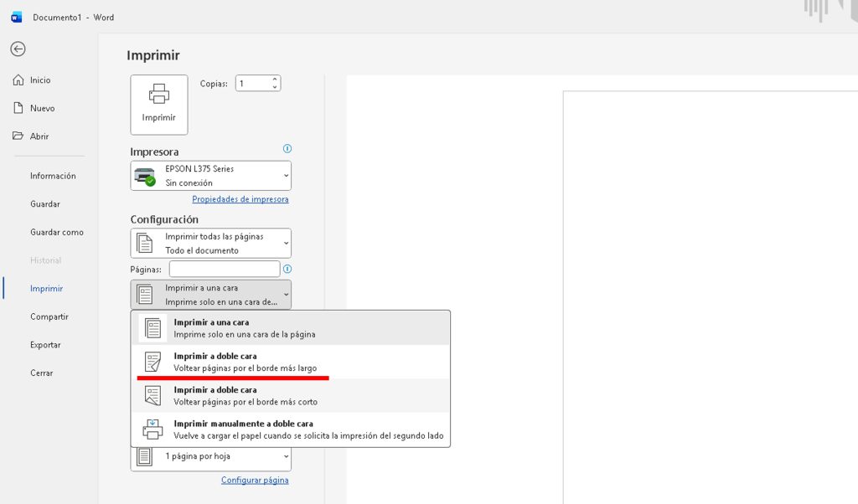Click the large Imprimir printer button
The width and height of the screenshot is (858, 504).
click(159, 105)
